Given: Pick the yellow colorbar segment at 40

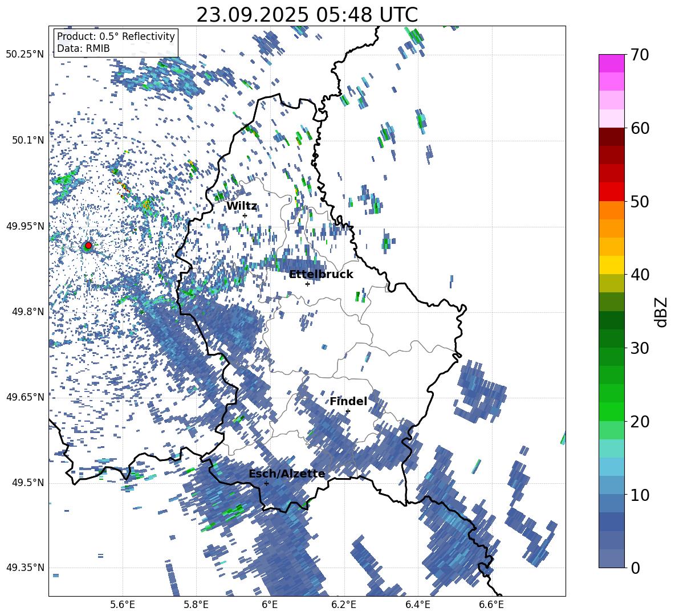Looking at the screenshot, I should coord(611,265).
